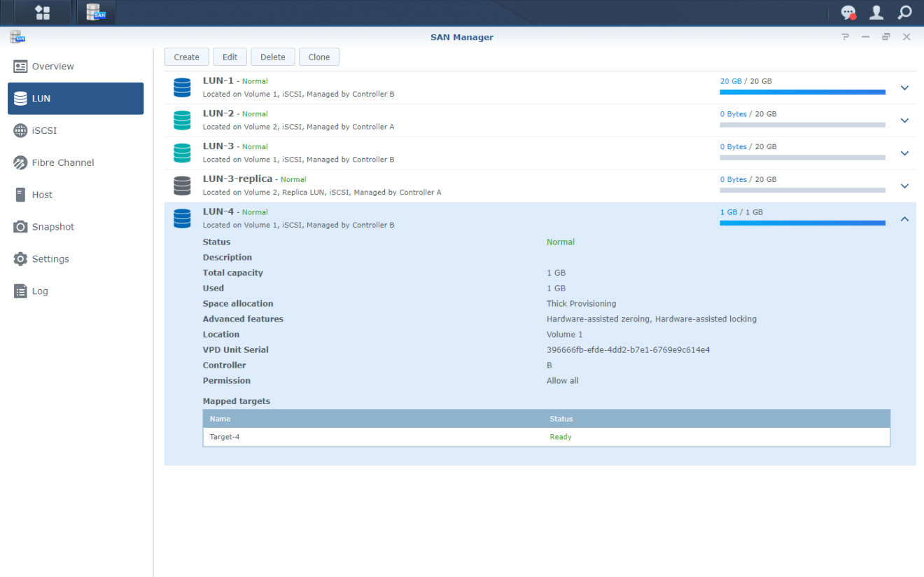Open DSM notifications from the top bar

pyautogui.click(x=848, y=12)
